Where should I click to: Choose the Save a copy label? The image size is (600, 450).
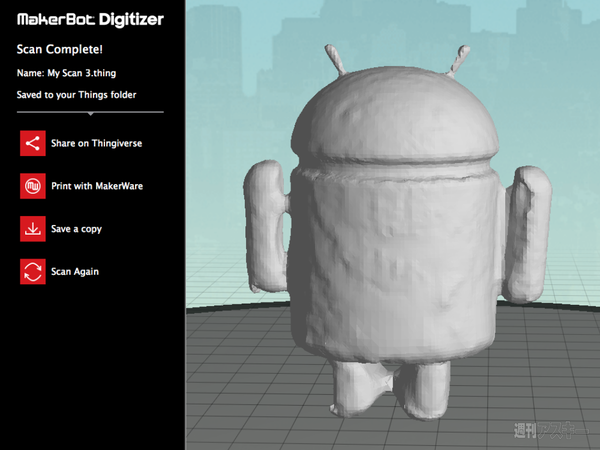pos(76,229)
